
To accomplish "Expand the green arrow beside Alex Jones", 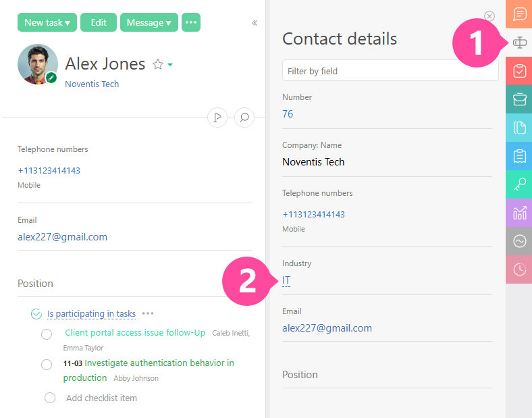I will click(170, 65).
